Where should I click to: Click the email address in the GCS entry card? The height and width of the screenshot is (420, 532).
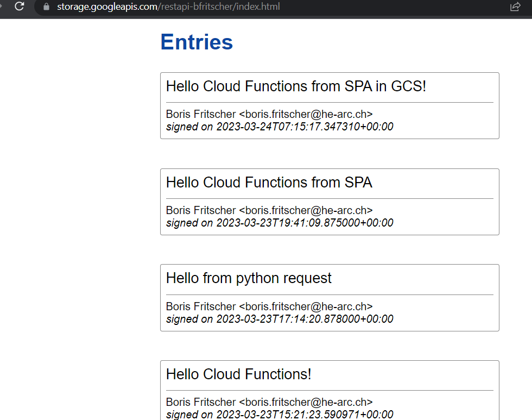click(x=306, y=115)
